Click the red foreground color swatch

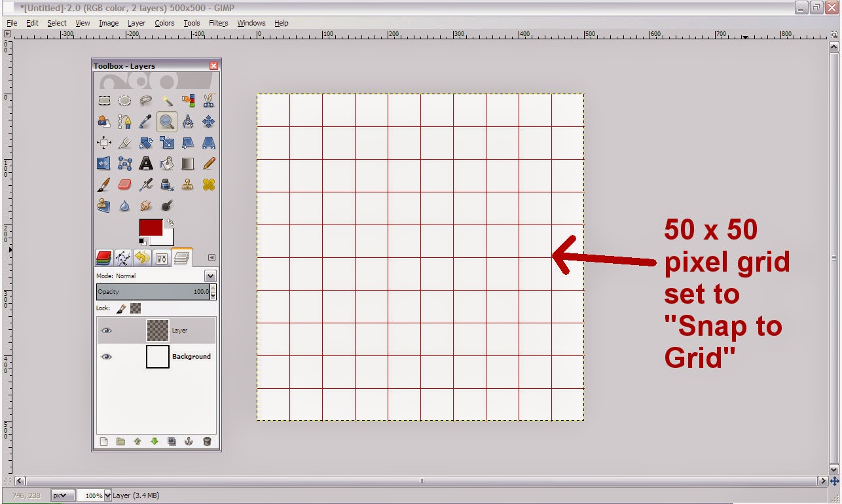151,228
